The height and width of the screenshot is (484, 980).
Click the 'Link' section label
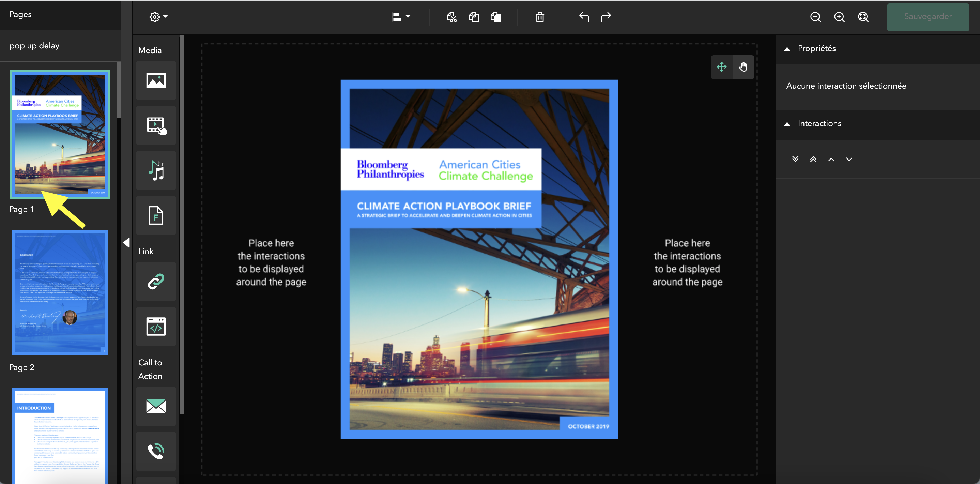coord(146,252)
